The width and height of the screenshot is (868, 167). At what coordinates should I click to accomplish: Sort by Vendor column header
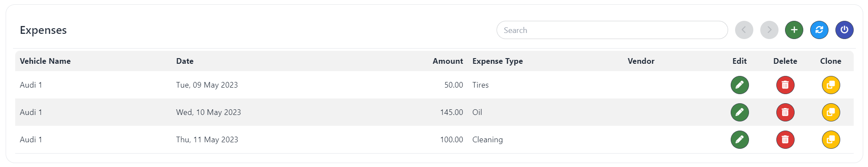pyautogui.click(x=641, y=61)
